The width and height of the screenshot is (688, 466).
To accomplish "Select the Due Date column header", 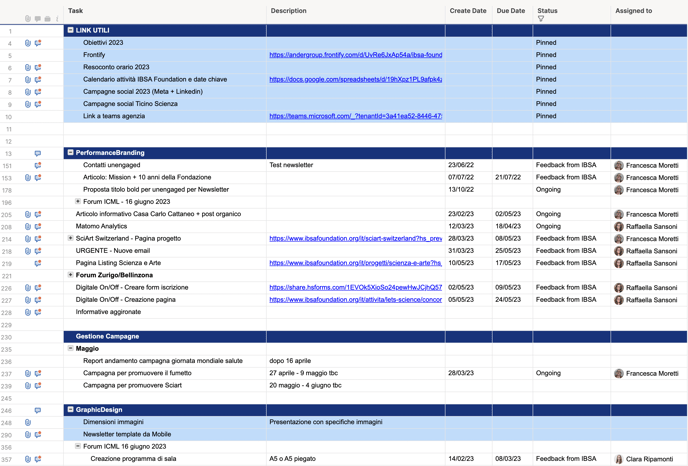I will (x=512, y=12).
